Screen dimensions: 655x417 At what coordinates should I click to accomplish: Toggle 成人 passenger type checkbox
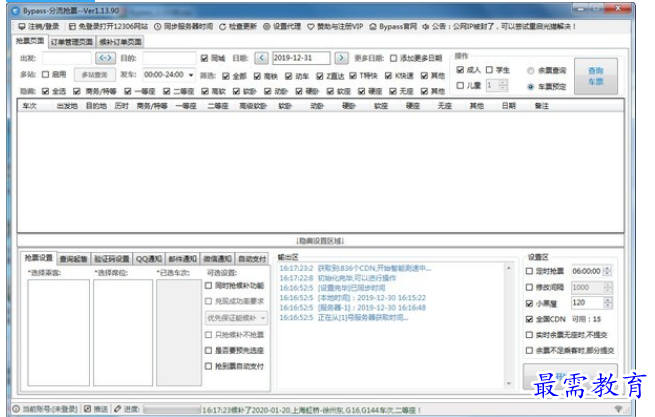click(x=460, y=70)
